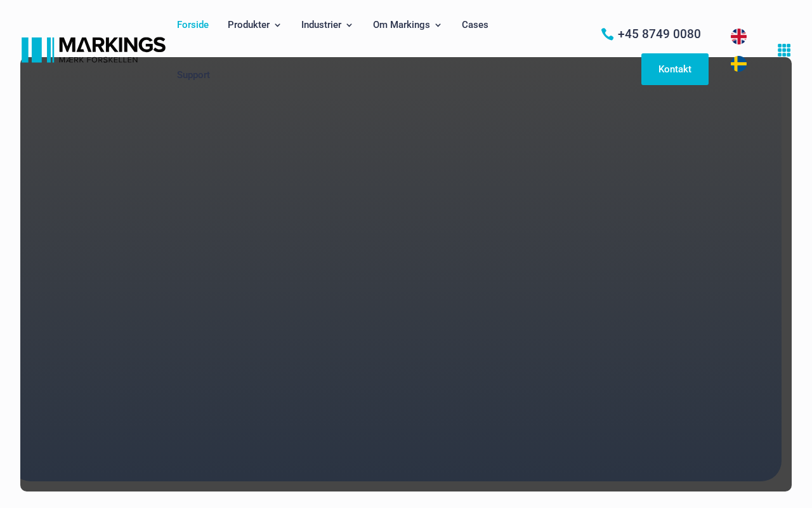
Task: Switch language with the UK flag
Action: coord(738,36)
